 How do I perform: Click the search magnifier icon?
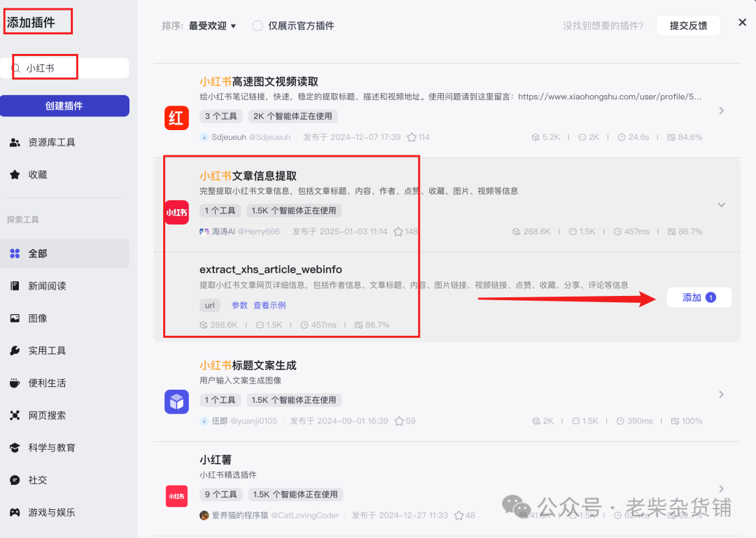click(x=16, y=68)
